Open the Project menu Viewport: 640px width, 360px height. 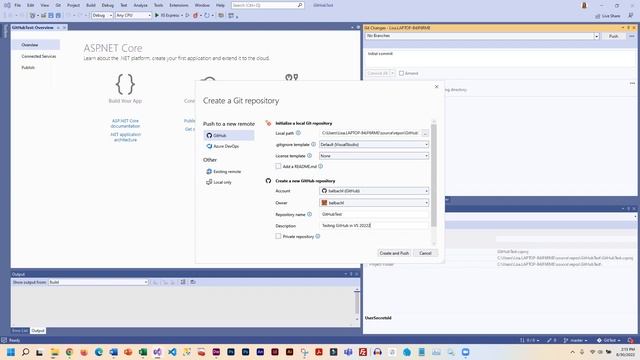(73, 5)
